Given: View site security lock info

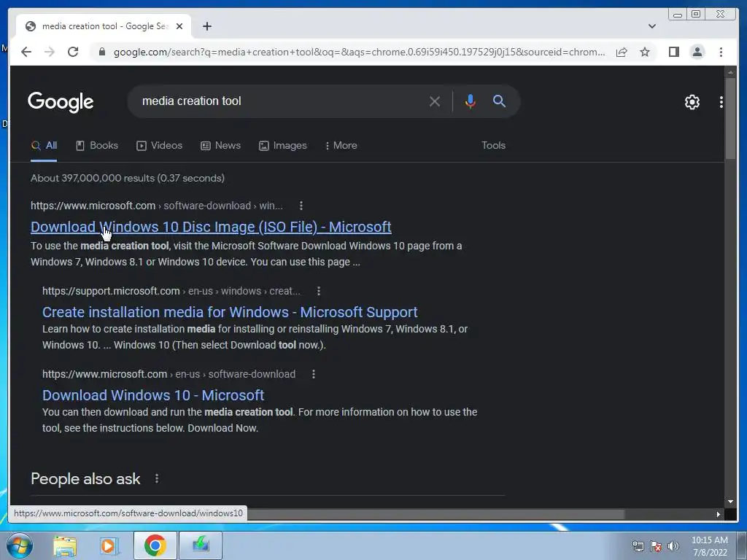Looking at the screenshot, I should pos(101,52).
